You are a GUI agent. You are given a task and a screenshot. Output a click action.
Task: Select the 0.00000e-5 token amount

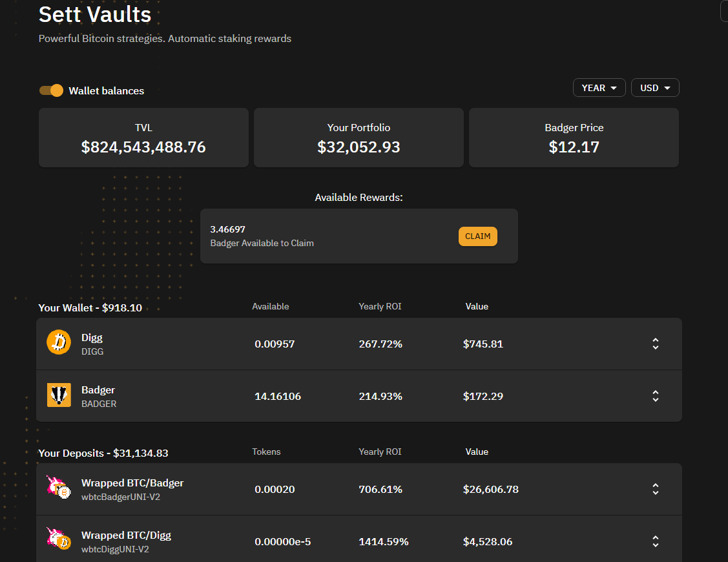(x=282, y=541)
